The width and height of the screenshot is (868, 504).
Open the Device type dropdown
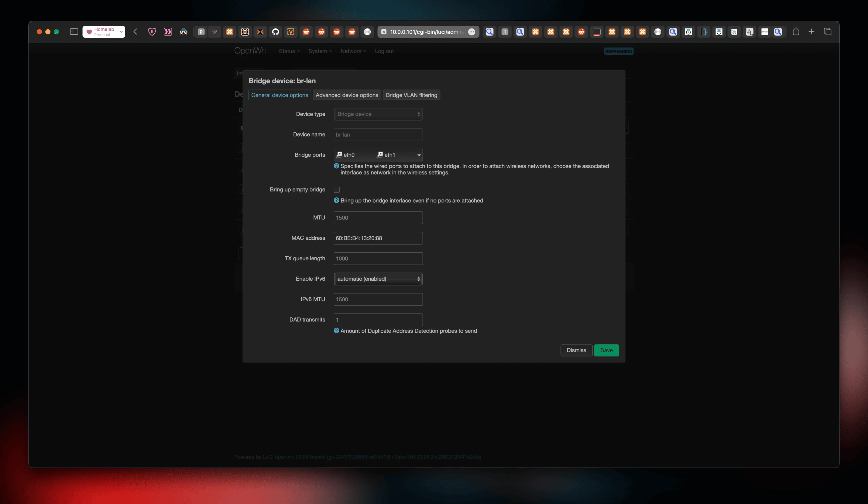[x=378, y=114]
